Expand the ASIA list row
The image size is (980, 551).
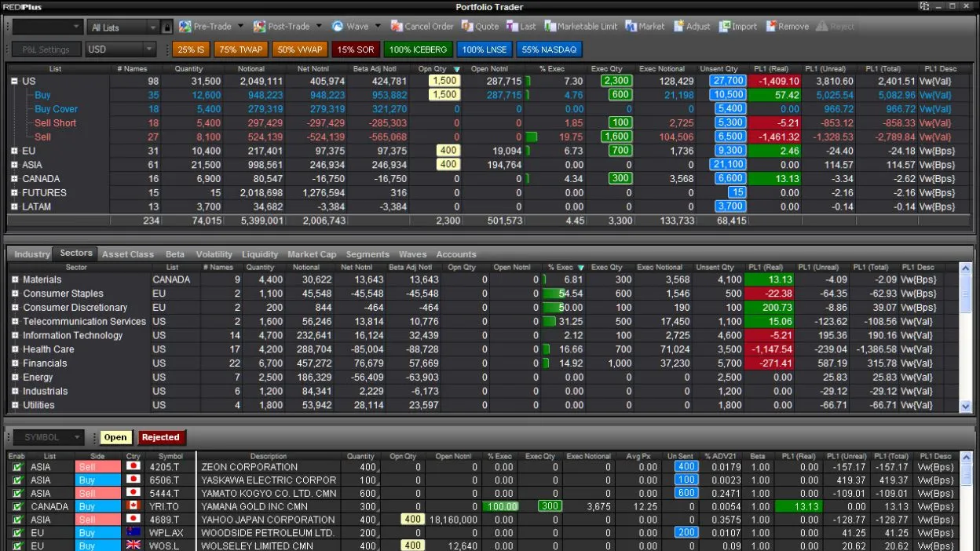(14, 165)
